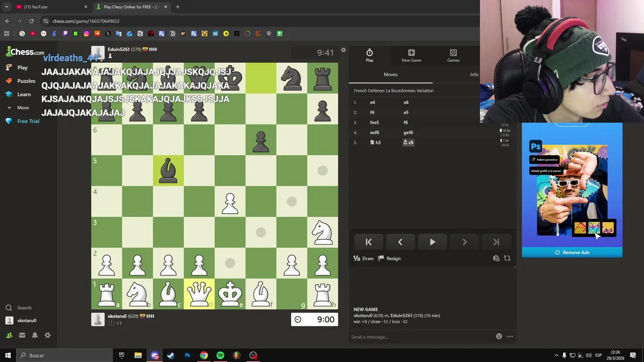Click the white knight on h3

pyautogui.click(x=323, y=232)
